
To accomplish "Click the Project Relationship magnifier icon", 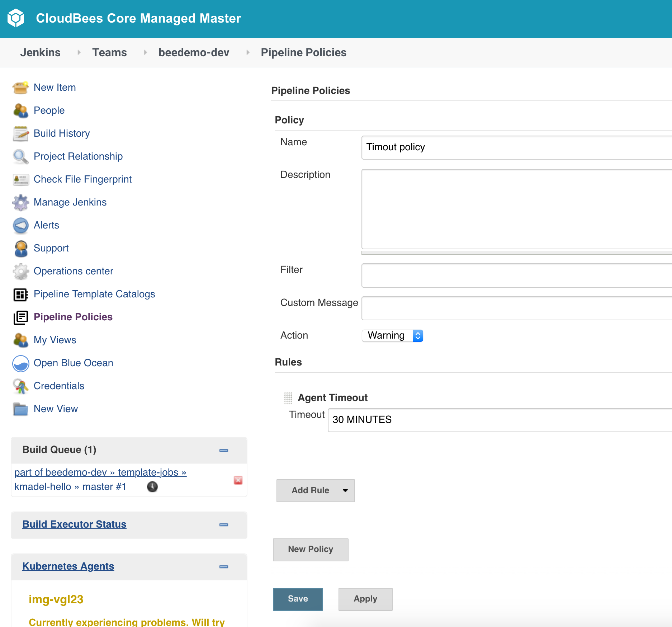I will coord(20,156).
